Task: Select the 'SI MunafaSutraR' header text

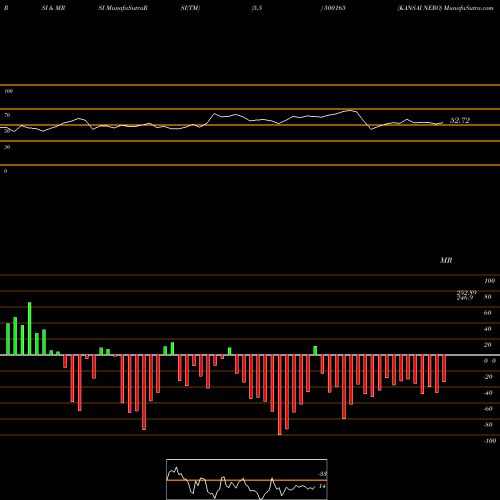Action: (x=123, y=8)
